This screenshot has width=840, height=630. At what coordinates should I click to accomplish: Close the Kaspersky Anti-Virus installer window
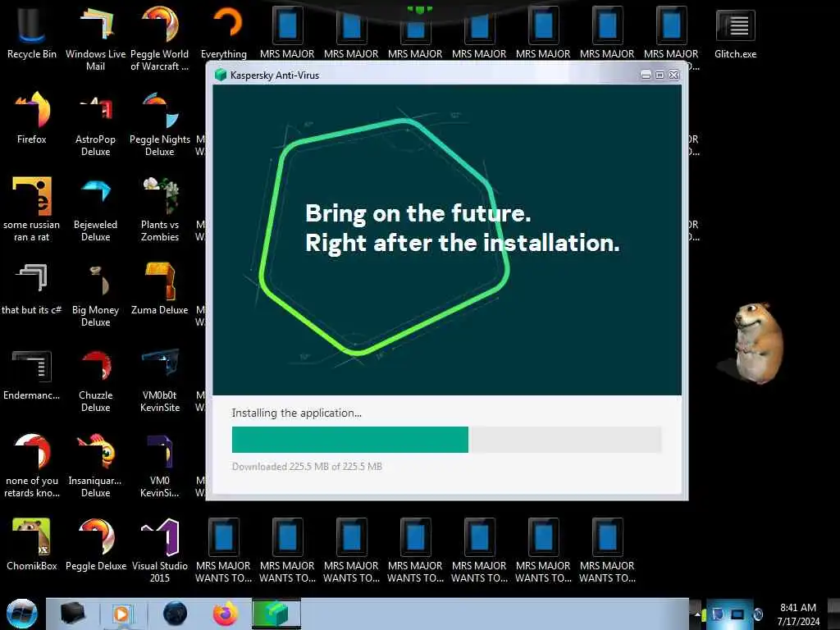(x=674, y=75)
